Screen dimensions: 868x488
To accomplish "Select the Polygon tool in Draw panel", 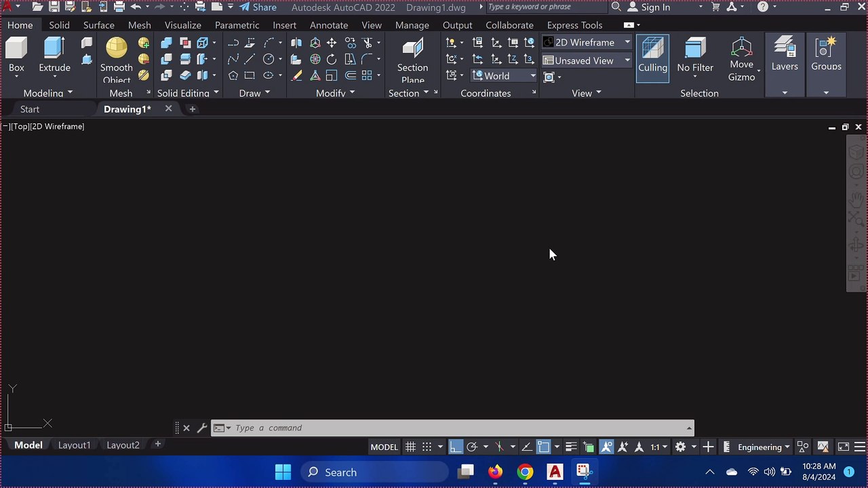I will click(233, 75).
